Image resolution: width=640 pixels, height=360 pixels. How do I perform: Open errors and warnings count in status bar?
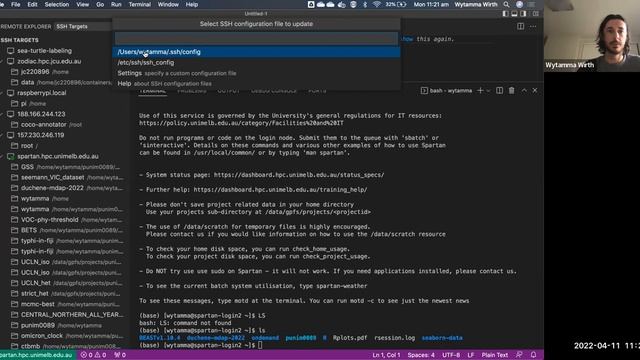(93, 355)
